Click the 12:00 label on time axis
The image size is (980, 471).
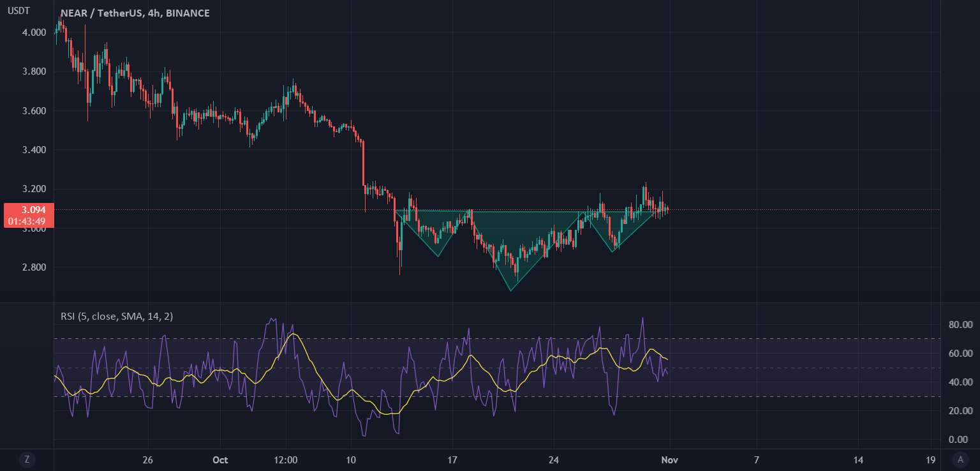point(286,460)
